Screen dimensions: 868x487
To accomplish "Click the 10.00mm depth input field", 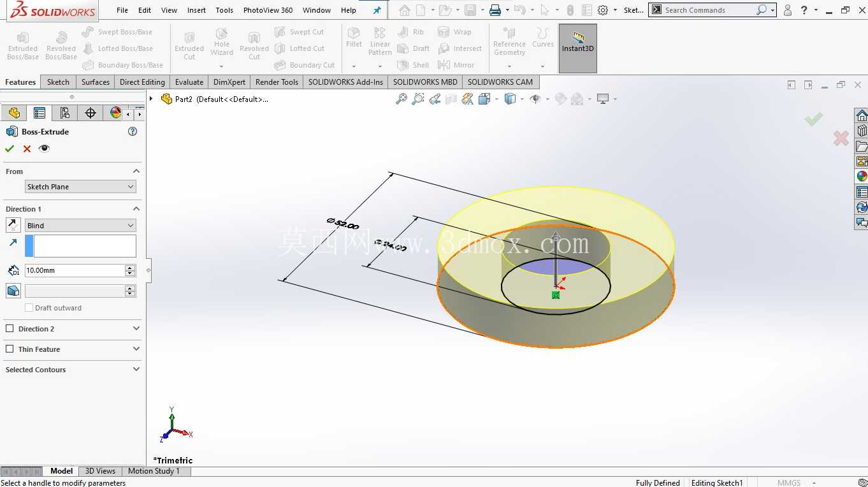I will [x=75, y=270].
